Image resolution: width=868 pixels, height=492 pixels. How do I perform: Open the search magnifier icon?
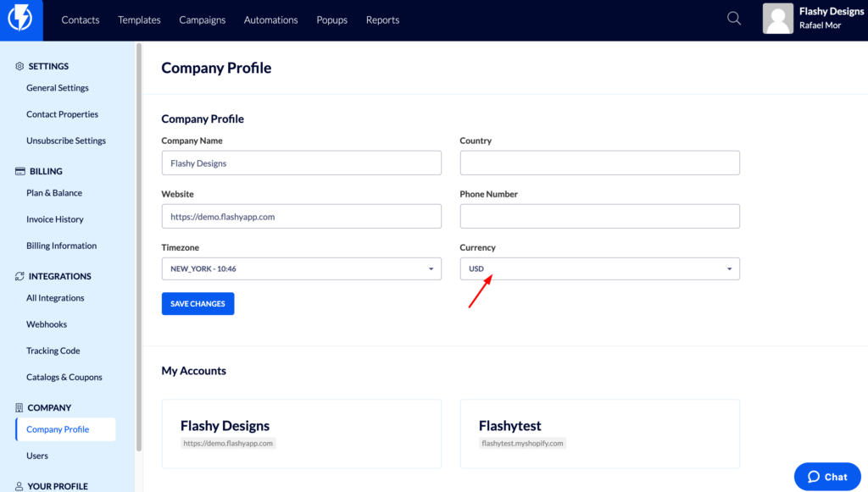coord(734,19)
